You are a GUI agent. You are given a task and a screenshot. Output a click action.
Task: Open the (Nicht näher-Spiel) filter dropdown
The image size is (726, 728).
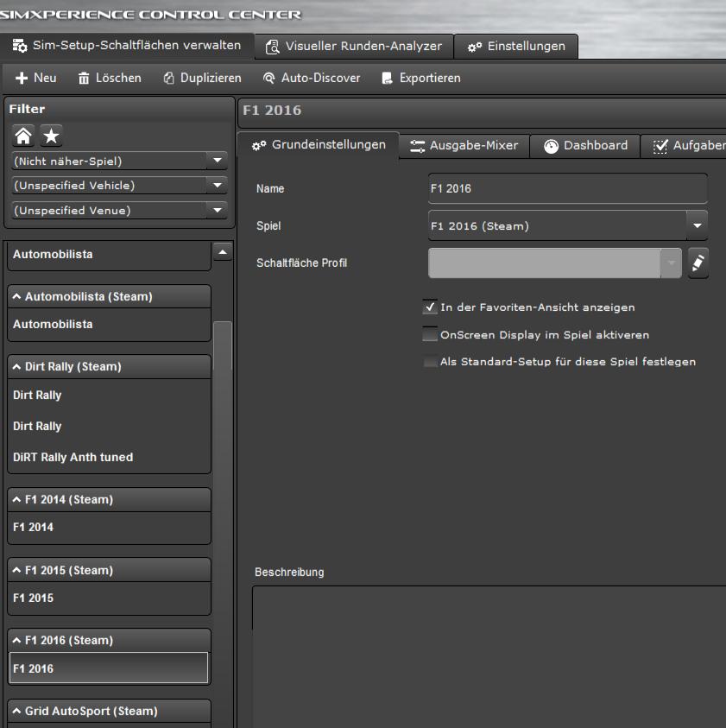[218, 161]
